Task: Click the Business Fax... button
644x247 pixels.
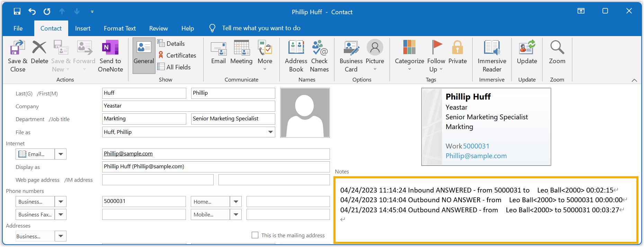Action: point(35,214)
